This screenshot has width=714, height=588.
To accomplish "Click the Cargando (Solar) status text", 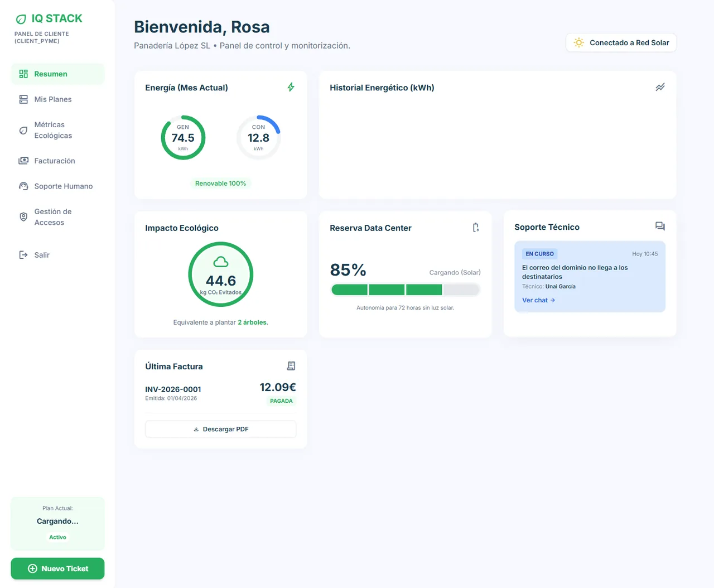I will pos(455,273).
